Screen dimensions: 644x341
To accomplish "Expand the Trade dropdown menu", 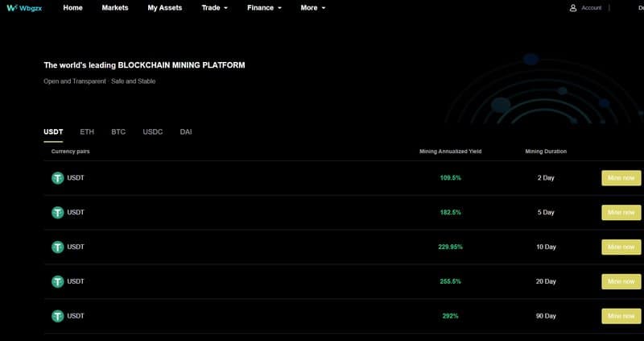I will click(214, 8).
